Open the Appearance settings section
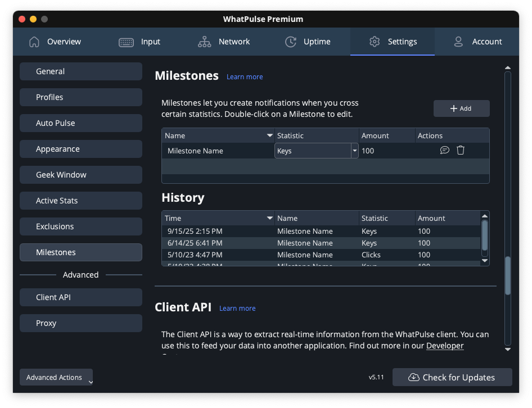The height and width of the screenshot is (408, 532). click(80, 149)
